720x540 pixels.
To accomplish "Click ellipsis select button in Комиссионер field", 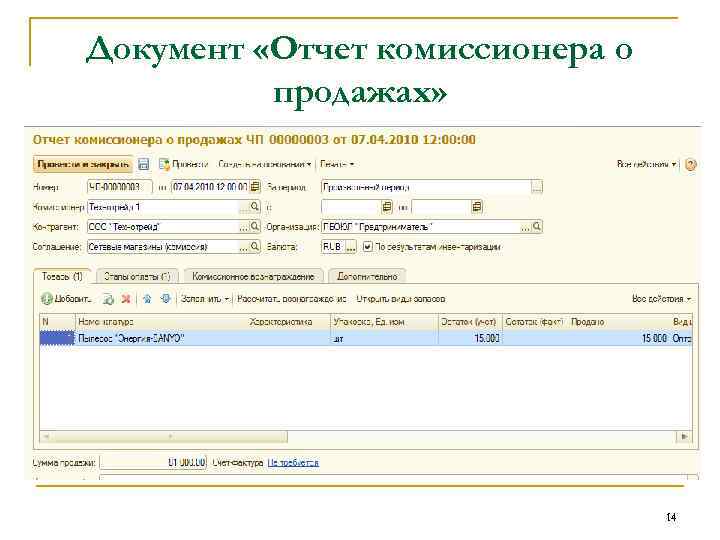I will coord(244,207).
